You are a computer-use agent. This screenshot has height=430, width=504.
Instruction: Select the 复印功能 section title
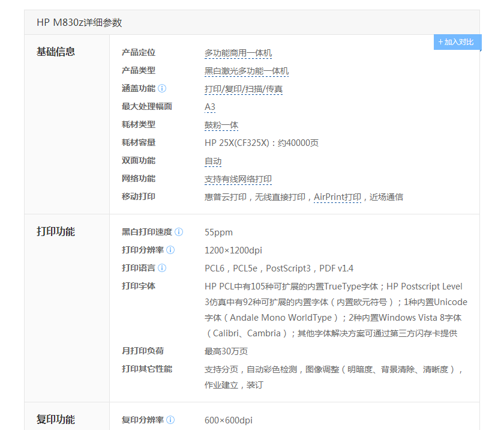[x=56, y=419]
